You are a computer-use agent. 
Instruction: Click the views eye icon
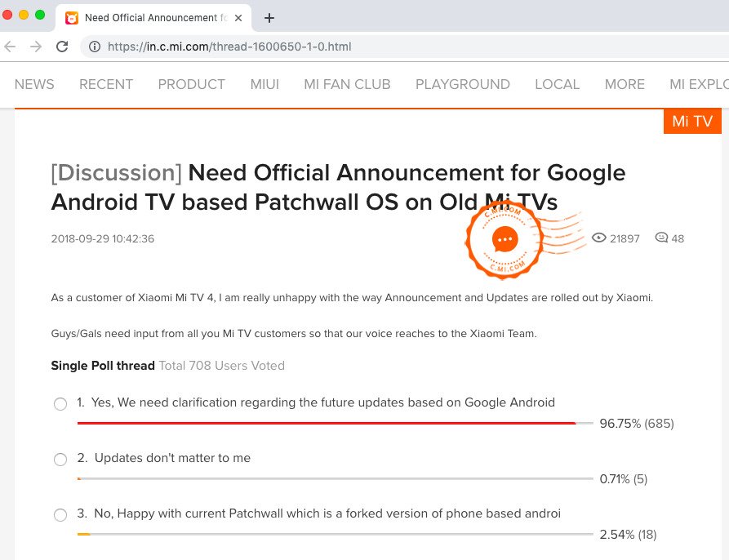coord(599,238)
